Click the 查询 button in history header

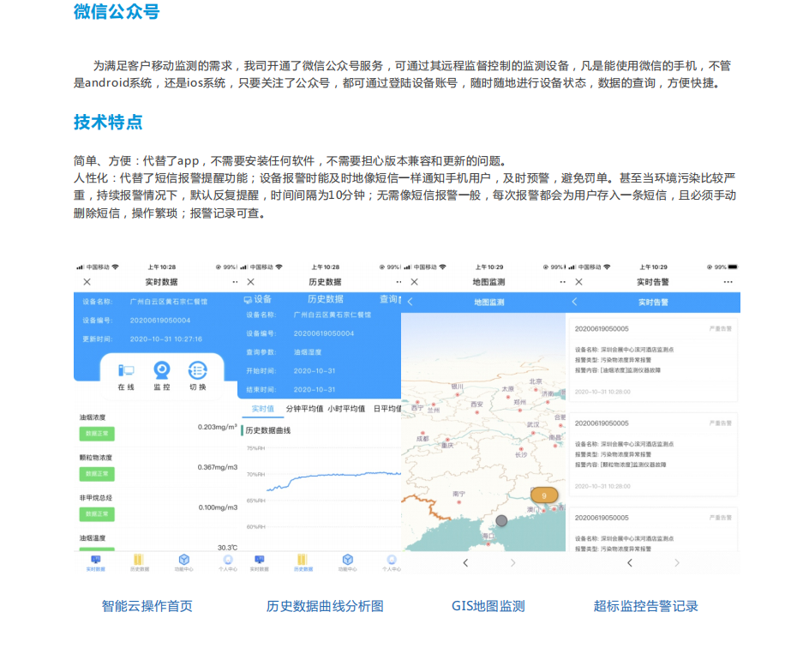[x=390, y=299]
